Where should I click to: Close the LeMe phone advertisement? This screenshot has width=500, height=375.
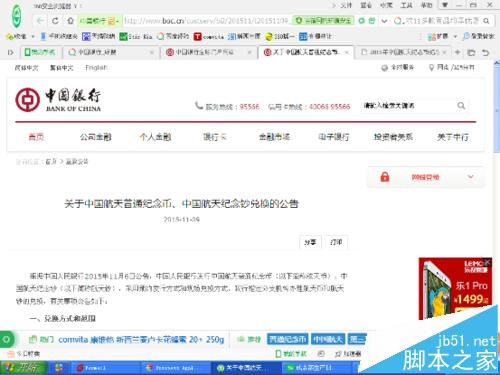[488, 262]
